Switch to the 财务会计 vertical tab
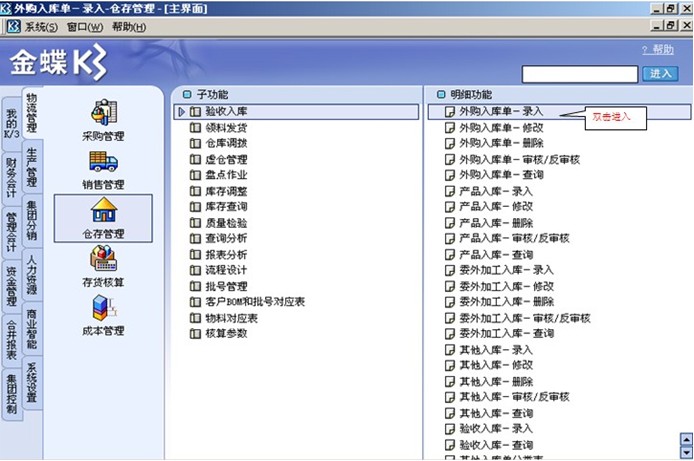The height and width of the screenshot is (461, 694). (12, 178)
